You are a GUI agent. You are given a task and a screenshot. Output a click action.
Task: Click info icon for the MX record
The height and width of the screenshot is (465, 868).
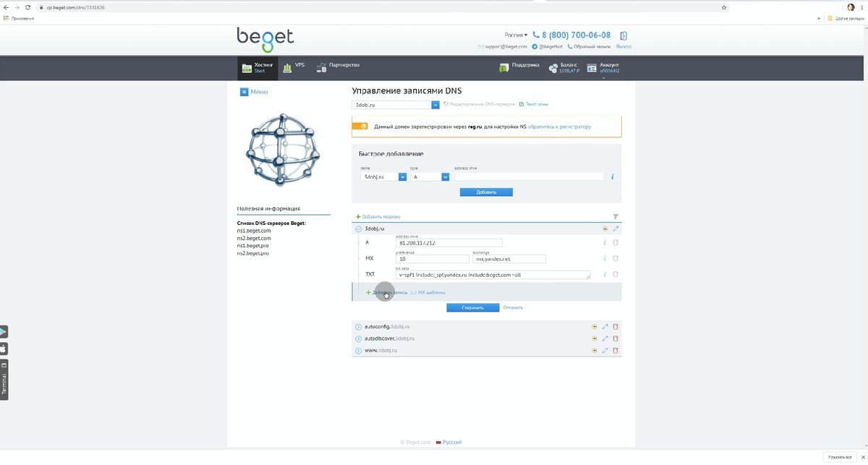tap(605, 259)
